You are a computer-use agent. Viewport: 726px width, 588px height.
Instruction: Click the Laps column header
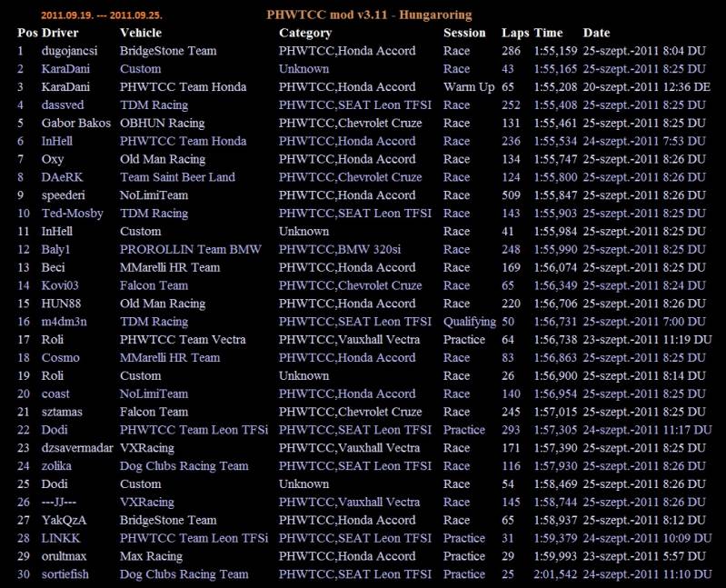click(x=515, y=33)
